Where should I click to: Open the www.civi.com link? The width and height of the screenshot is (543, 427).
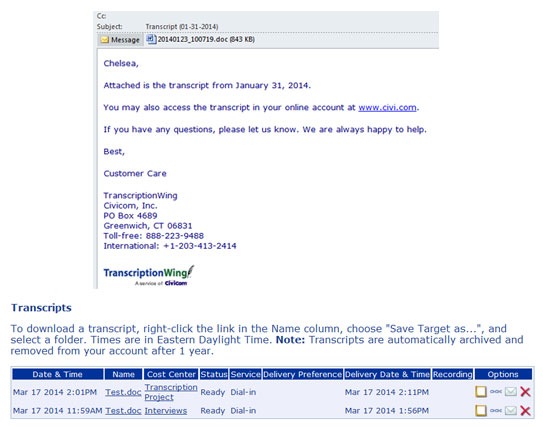387,107
